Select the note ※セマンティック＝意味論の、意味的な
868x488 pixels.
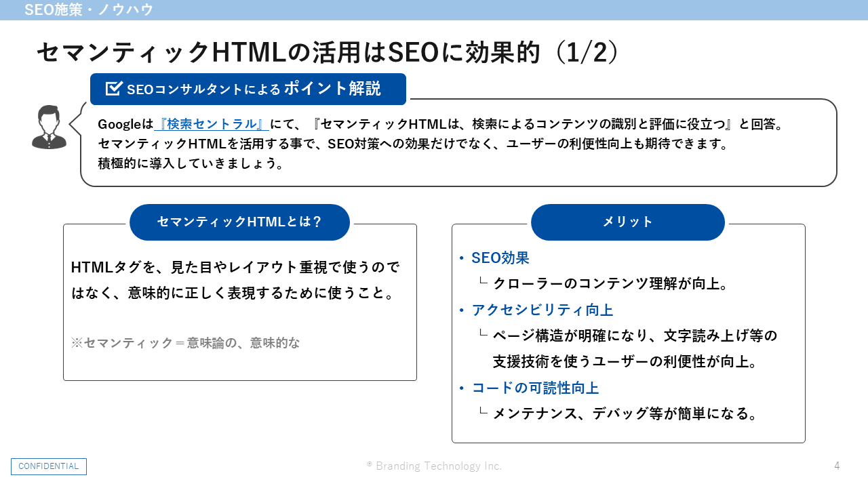185,343
